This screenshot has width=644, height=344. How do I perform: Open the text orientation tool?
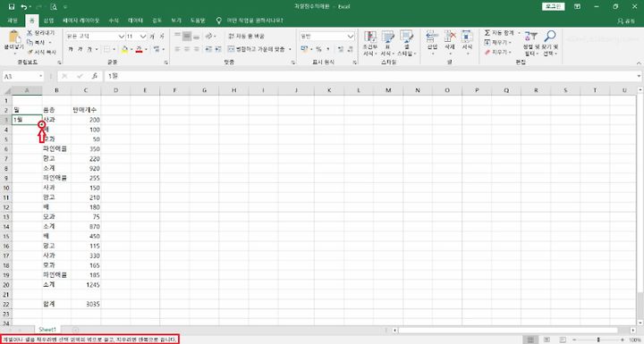coord(209,36)
